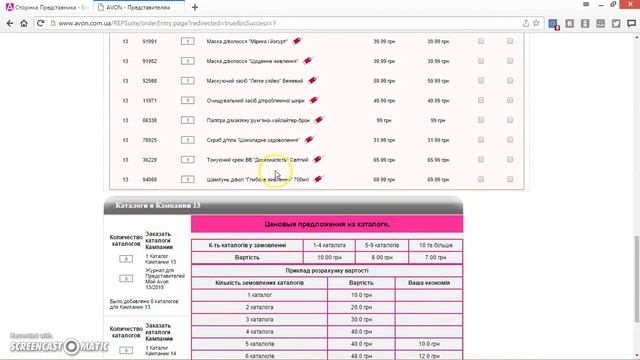Click the tag icon beside item 94060
Viewport: 640px width, 360px height.
[x=318, y=179]
